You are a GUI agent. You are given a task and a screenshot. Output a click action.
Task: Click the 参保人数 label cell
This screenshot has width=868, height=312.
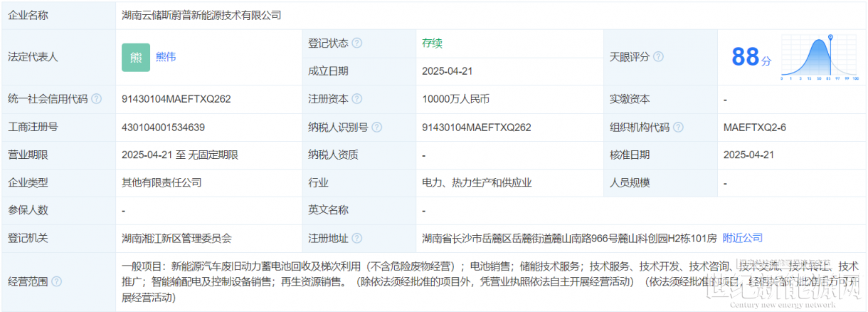[x=58, y=210]
